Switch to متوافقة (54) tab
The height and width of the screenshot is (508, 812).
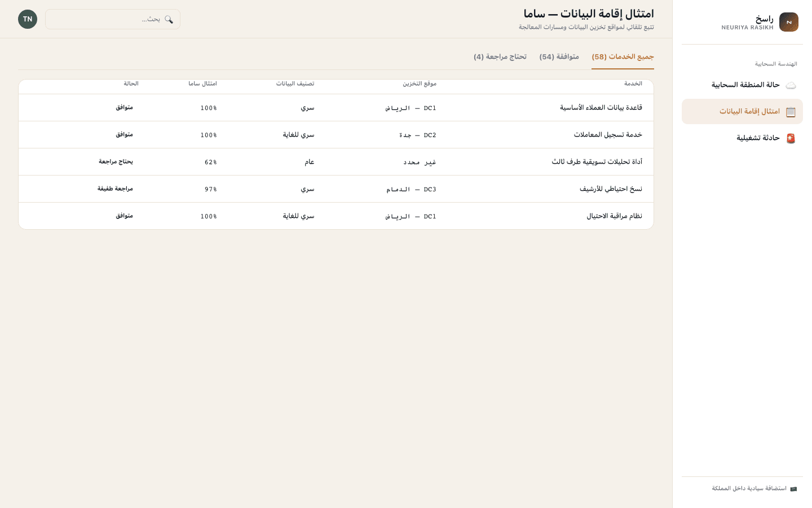click(x=559, y=57)
